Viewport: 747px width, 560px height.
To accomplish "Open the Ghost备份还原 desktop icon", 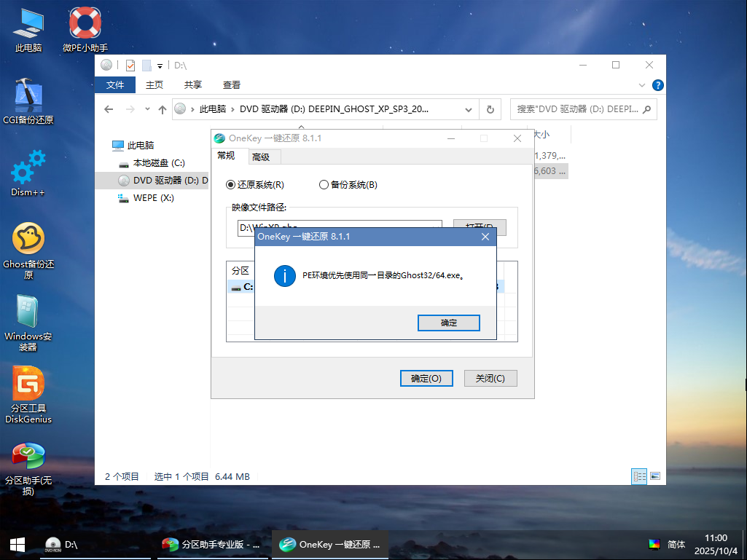I will point(28,251).
